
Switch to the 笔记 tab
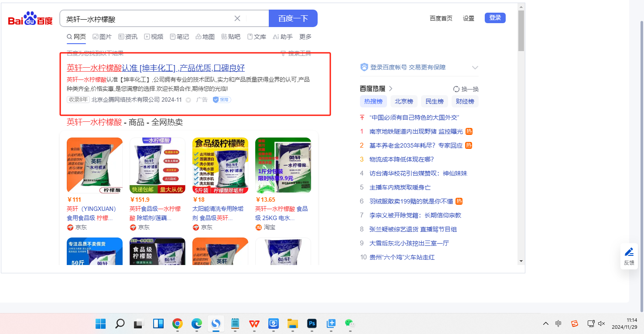coord(179,37)
